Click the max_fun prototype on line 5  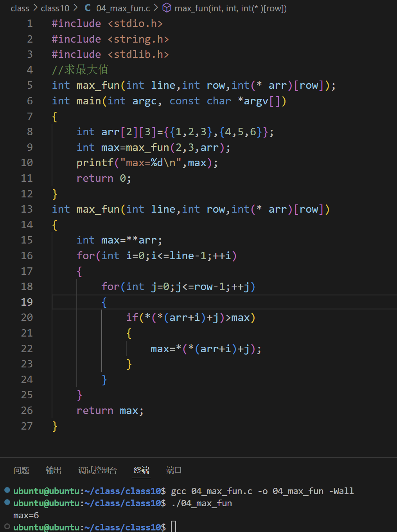tap(194, 85)
